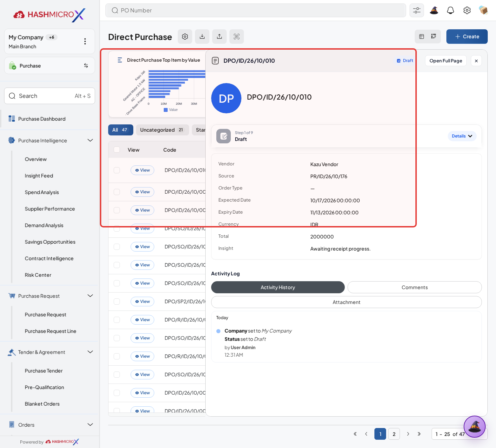Click View button for DPO/SP2/ID row

click(142, 302)
